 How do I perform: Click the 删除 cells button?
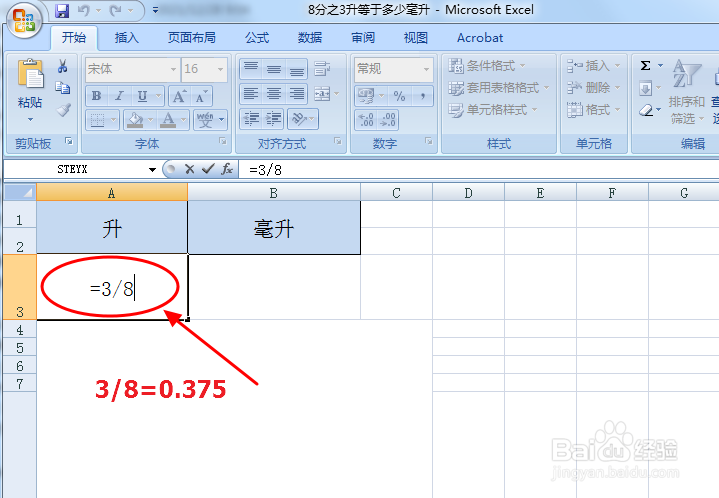(593, 88)
